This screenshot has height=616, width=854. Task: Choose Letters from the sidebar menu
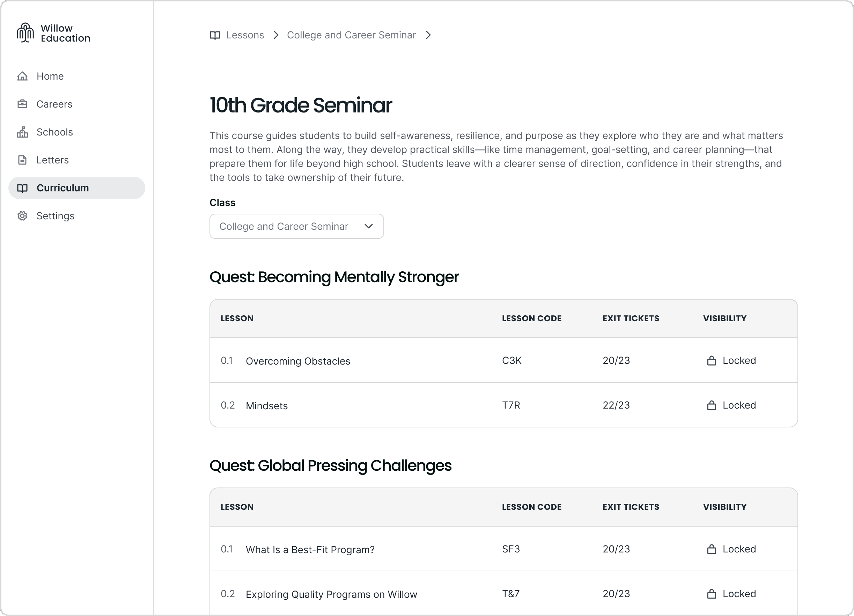[x=52, y=160]
